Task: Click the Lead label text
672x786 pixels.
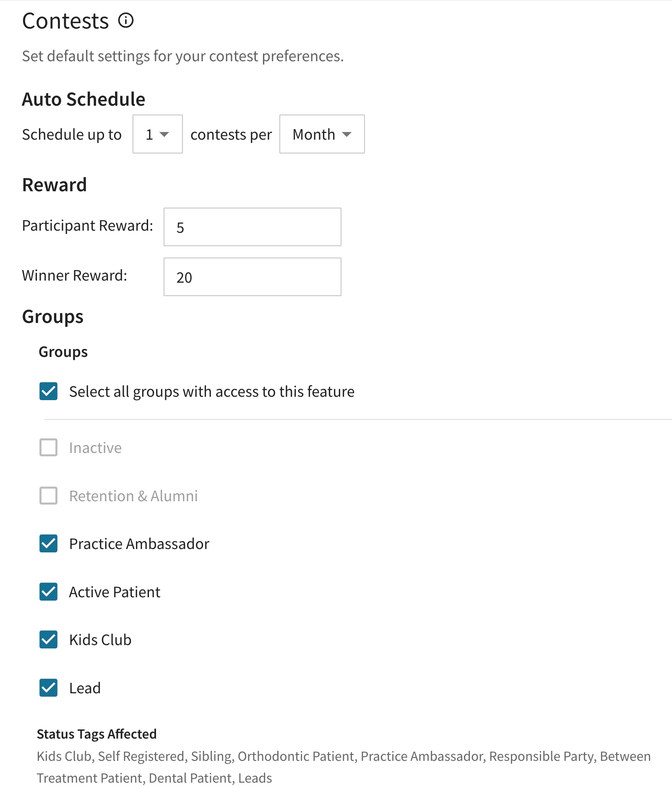Action: click(x=85, y=688)
